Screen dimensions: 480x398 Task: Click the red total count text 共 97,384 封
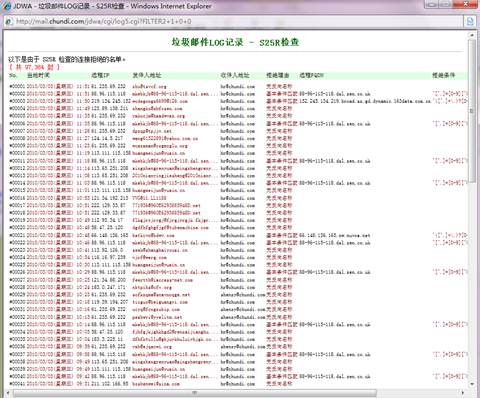[x=34, y=67]
